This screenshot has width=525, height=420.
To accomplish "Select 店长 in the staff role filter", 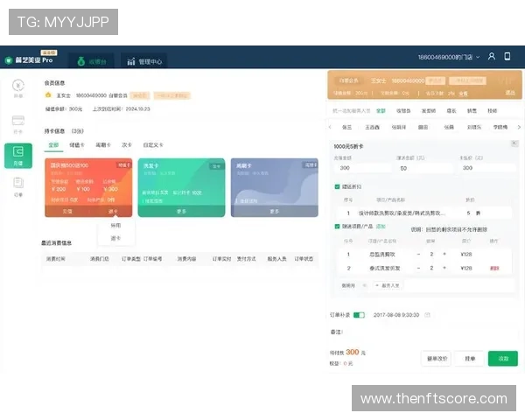I will coord(451,111).
